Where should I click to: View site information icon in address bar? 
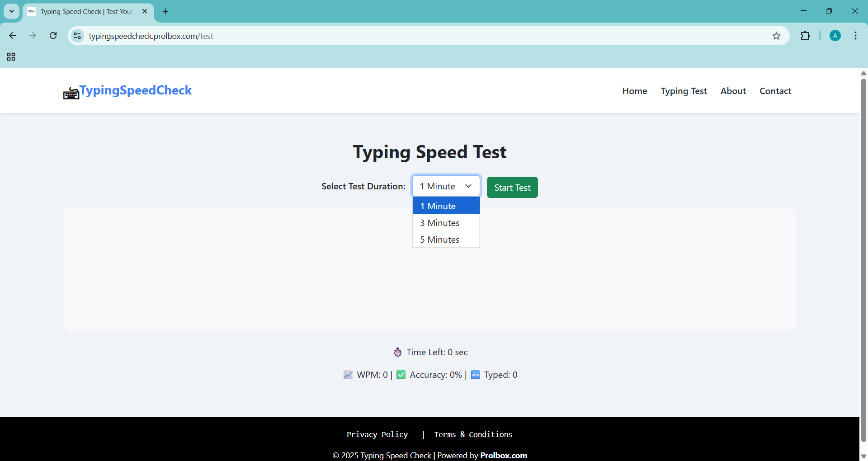(x=78, y=36)
